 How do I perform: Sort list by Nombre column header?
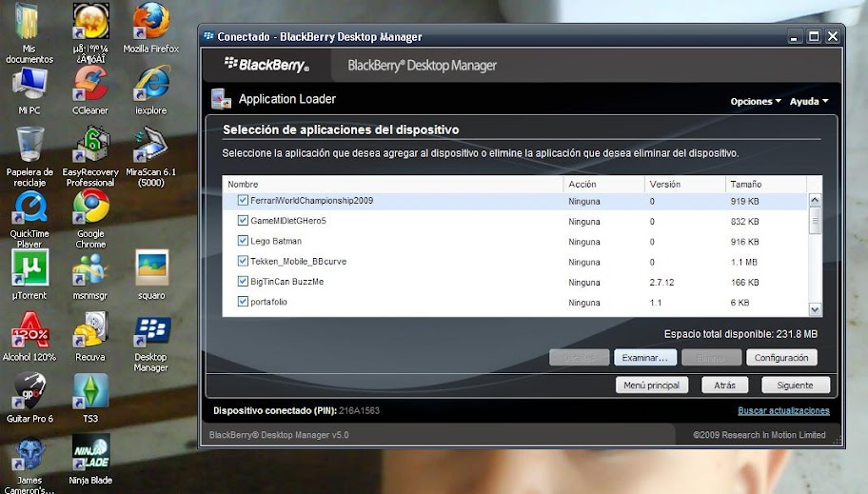(393, 184)
